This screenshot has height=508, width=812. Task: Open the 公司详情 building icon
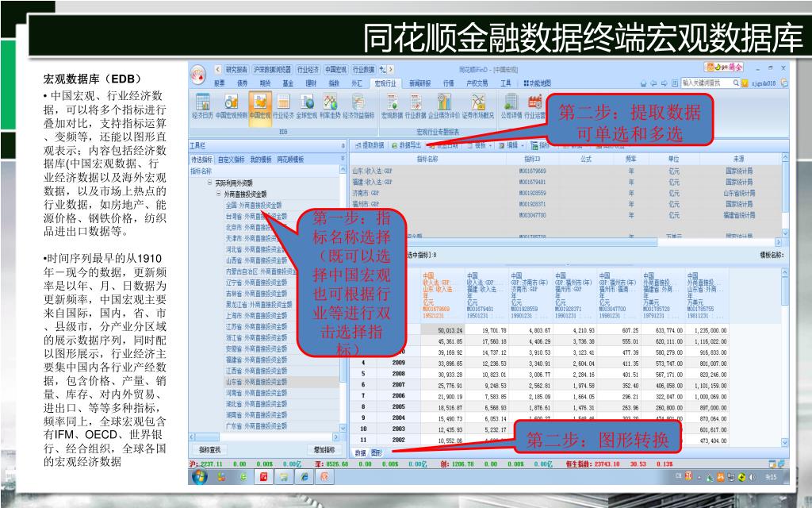(511, 106)
